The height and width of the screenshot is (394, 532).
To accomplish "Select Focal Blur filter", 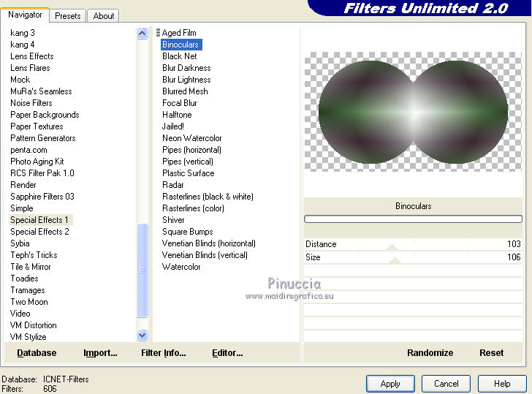I will pos(180,103).
